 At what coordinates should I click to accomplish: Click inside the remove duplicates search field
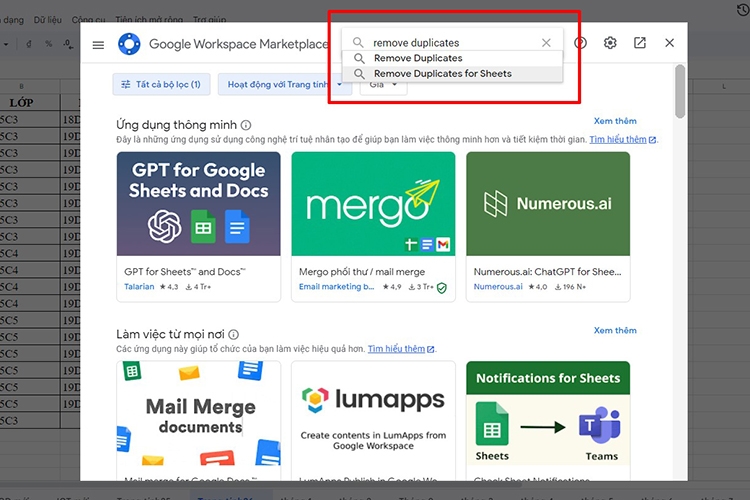click(x=454, y=43)
